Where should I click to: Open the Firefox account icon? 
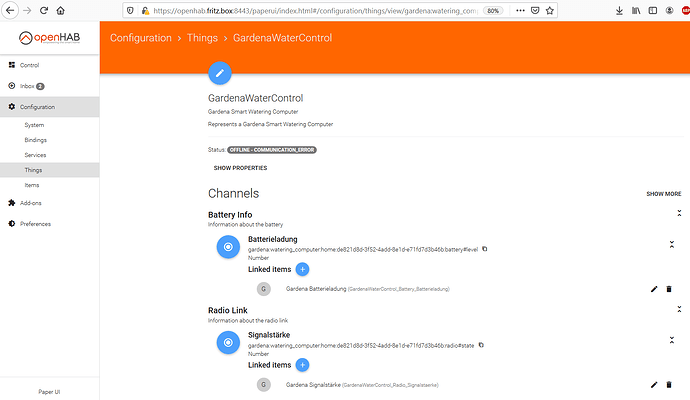(x=669, y=11)
